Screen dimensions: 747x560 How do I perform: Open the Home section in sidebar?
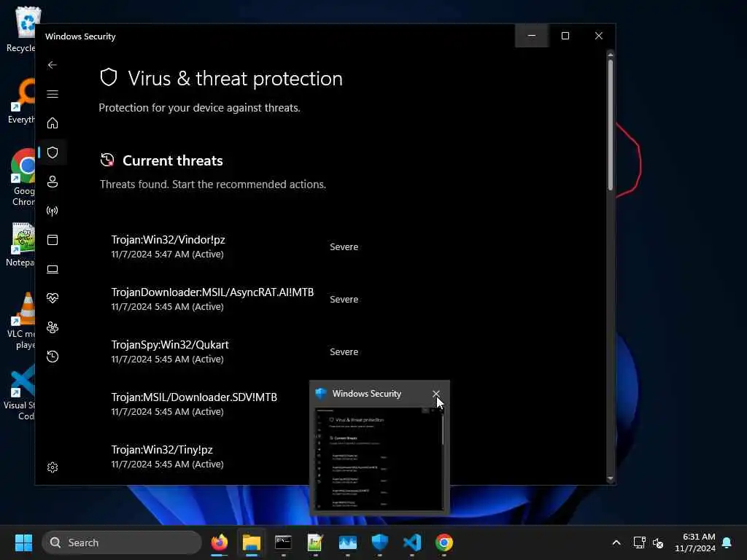point(53,122)
